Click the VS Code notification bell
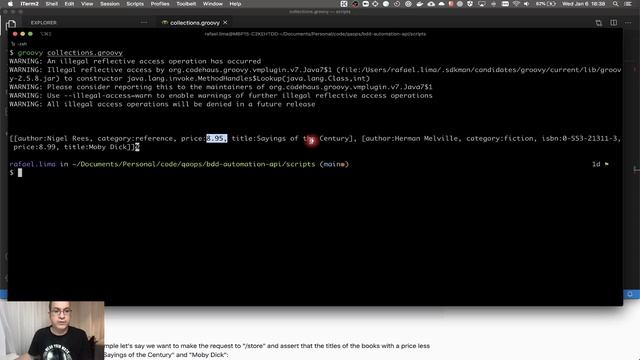Viewport: 640px width, 360px height. (630, 294)
